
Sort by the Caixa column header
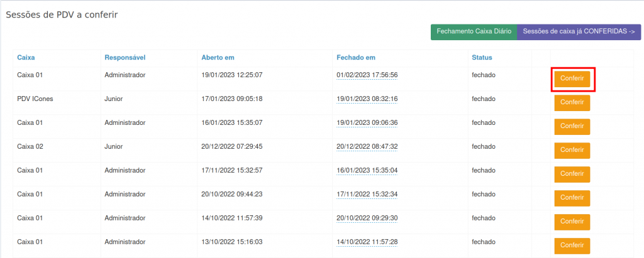[26, 58]
